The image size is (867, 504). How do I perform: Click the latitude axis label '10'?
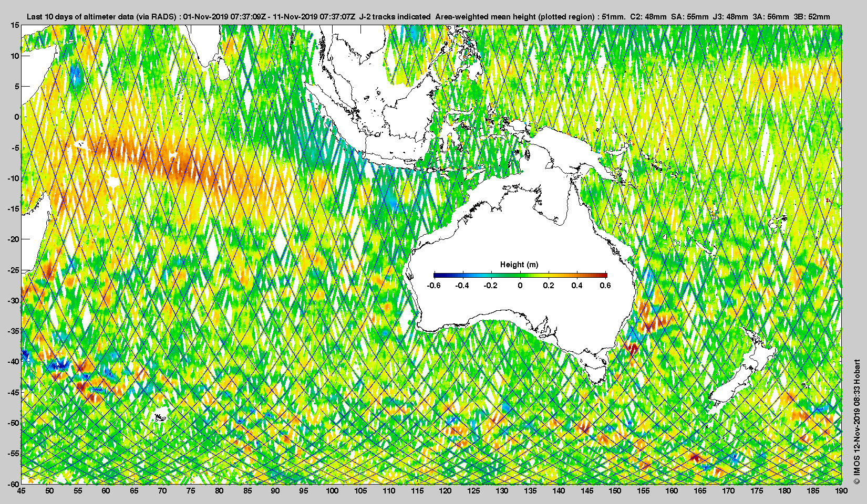15,56
